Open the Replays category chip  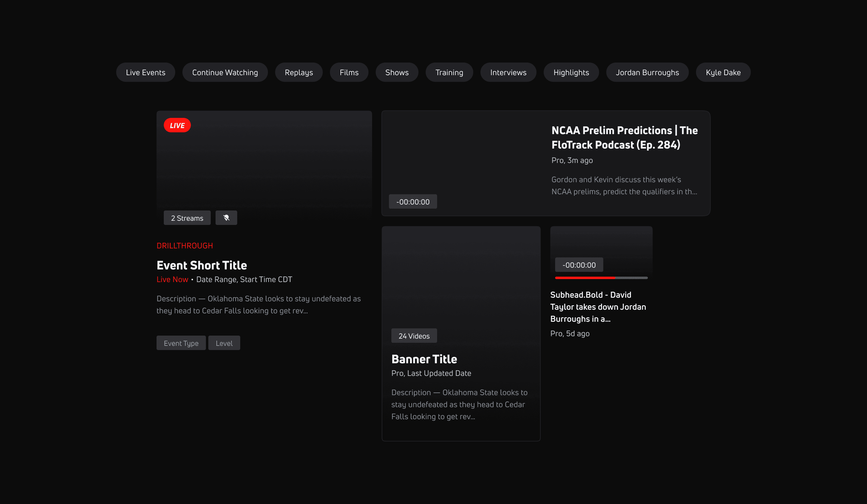(299, 72)
